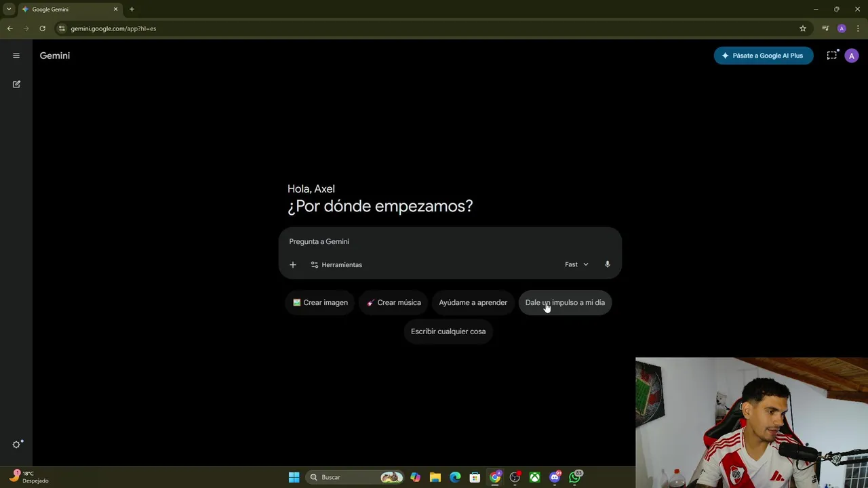The height and width of the screenshot is (488, 868).
Task: Activate the microphone voice input
Action: point(608,264)
